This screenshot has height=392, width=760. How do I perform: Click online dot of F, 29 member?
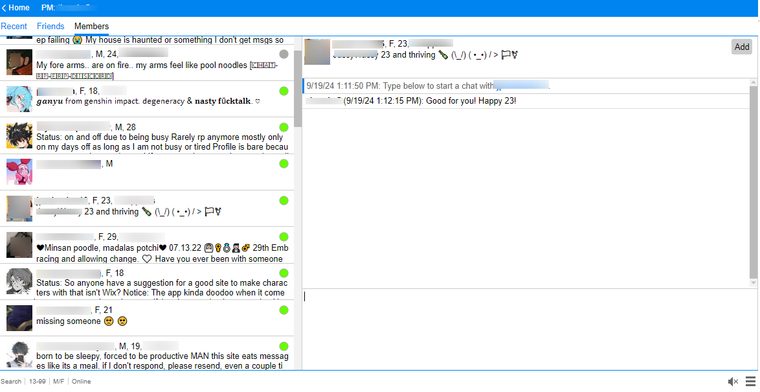point(284,236)
